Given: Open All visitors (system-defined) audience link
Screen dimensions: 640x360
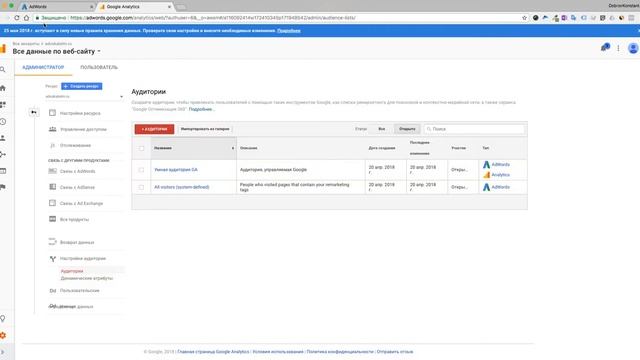Looking at the screenshot, I should (182, 187).
